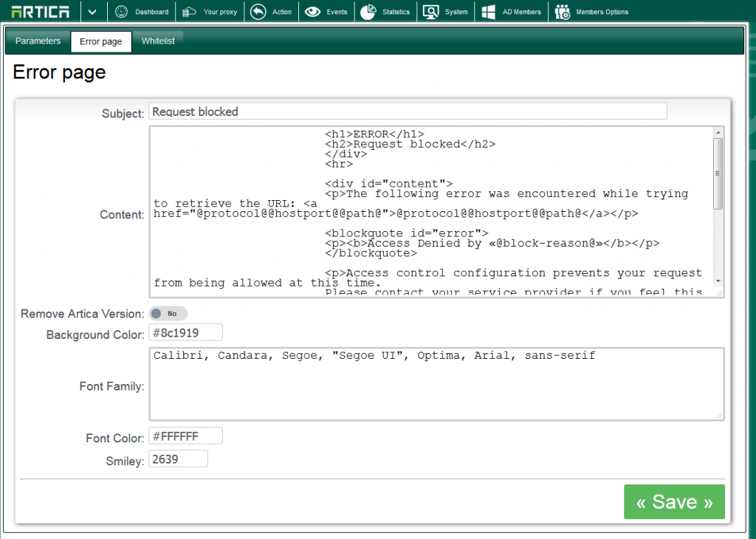The height and width of the screenshot is (539, 756).
Task: Focus the Subject input field
Action: 408,111
